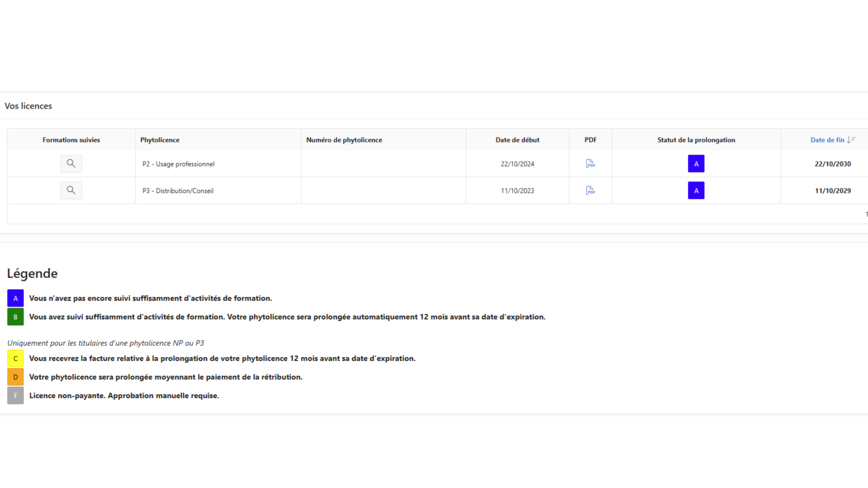Click legend text about insufficient formation activities
This screenshot has width=868, height=488.
click(x=150, y=298)
